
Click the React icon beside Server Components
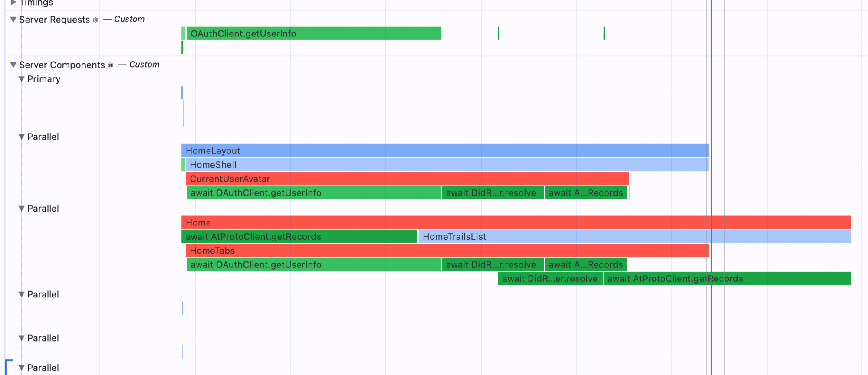pos(111,65)
